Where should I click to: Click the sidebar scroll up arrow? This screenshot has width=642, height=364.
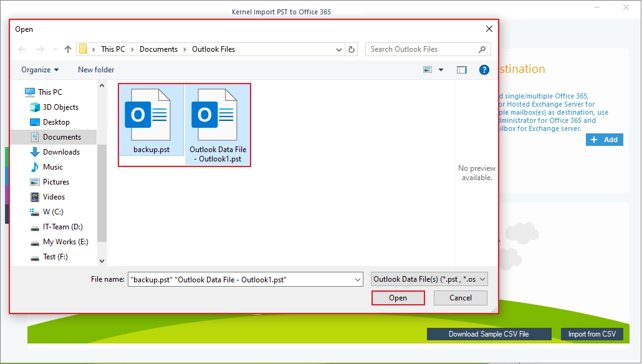point(102,85)
